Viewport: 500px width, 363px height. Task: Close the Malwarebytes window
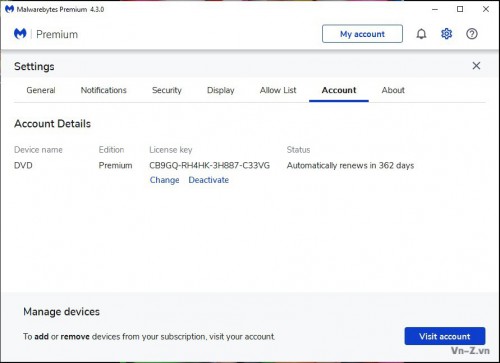click(x=486, y=9)
